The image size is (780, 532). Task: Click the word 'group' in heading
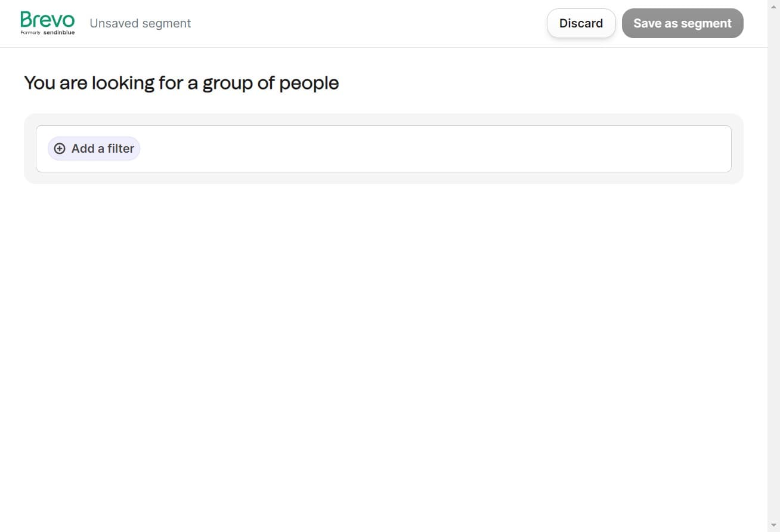tap(228, 83)
